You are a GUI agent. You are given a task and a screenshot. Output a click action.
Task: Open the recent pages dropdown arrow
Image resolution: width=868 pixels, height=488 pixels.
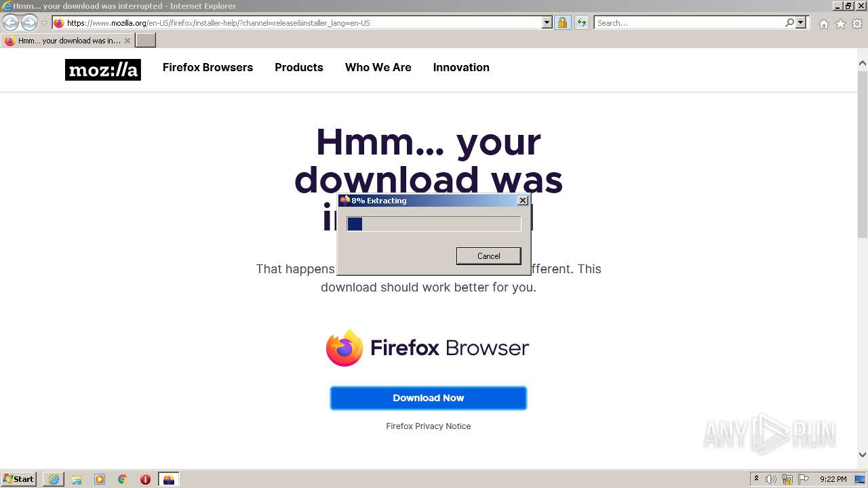pos(44,23)
